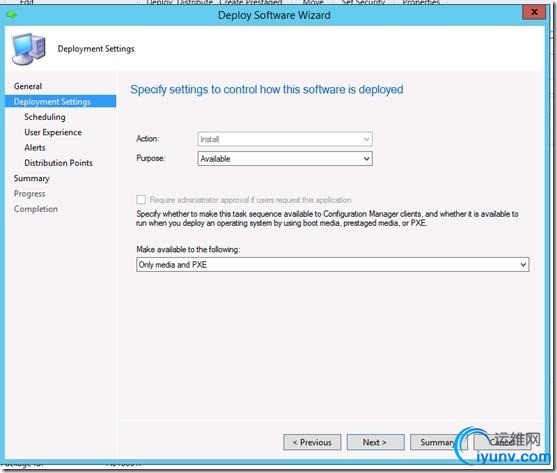
Task: Open the Scheduling wizard page
Action: point(45,117)
